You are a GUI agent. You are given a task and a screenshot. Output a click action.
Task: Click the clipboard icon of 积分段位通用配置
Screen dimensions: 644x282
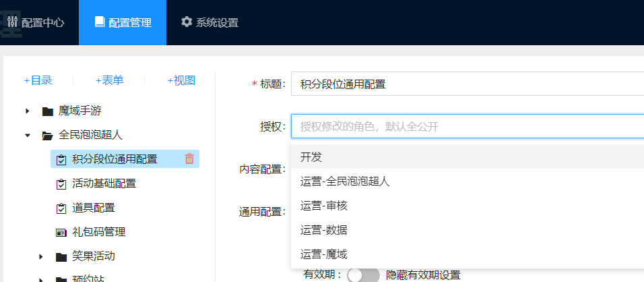[61, 160]
